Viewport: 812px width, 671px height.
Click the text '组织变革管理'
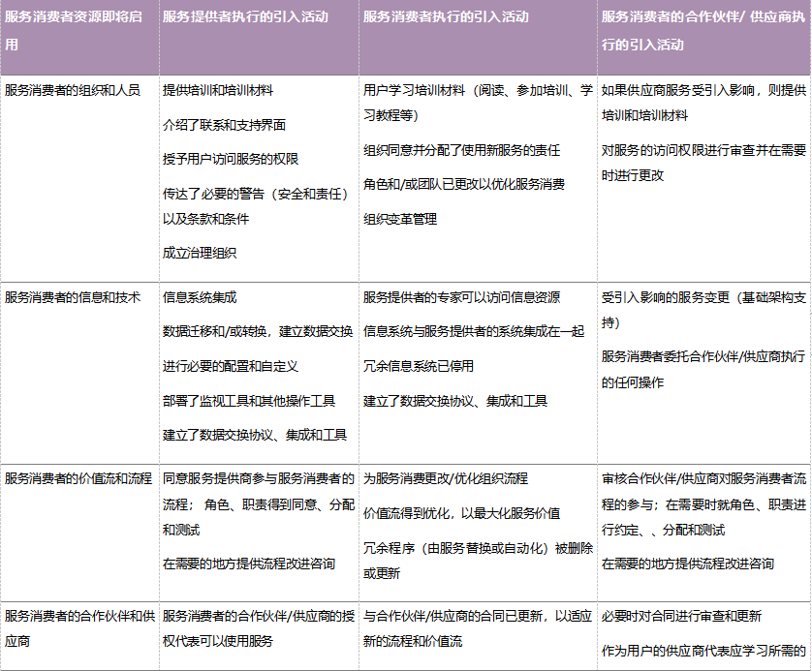pos(400,219)
